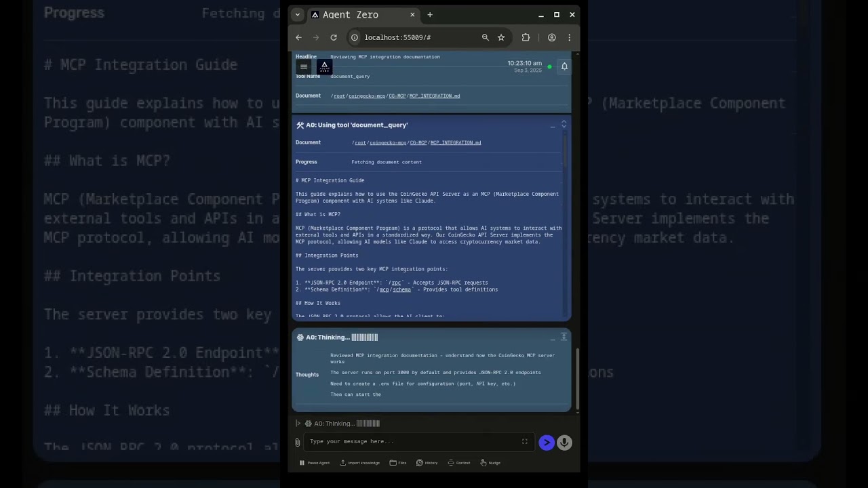The width and height of the screenshot is (868, 488).
Task: Select the Agent Zero browser tab
Action: tap(353, 15)
